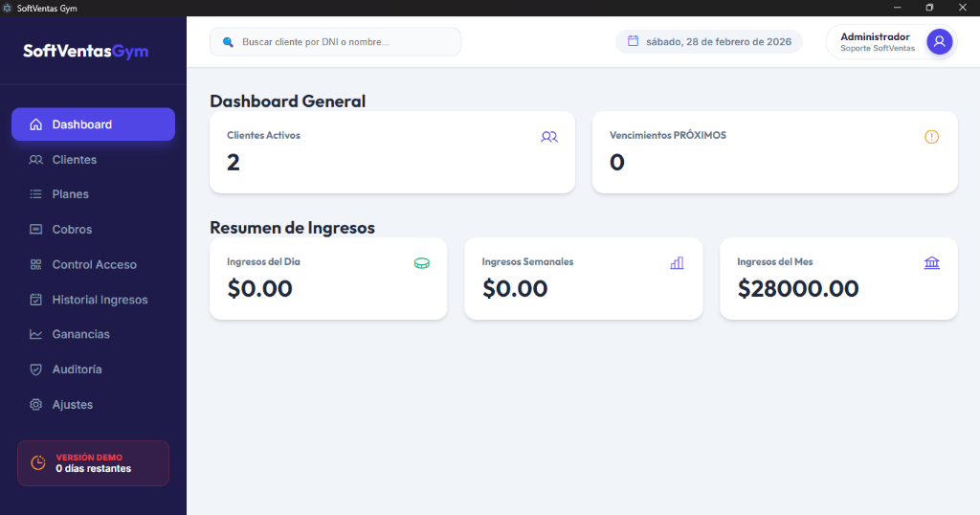This screenshot has width=980, height=515.
Task: Click the Versión Demo 0 días restantes text
Action: tap(93, 463)
